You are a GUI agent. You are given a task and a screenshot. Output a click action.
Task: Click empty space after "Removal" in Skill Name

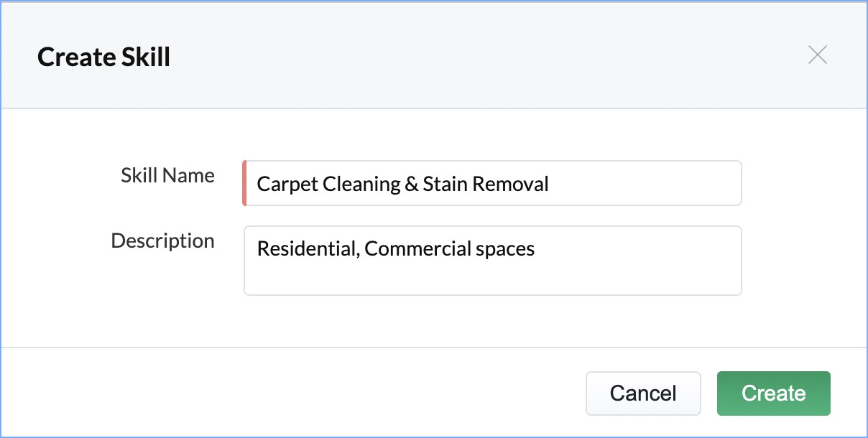point(647,185)
